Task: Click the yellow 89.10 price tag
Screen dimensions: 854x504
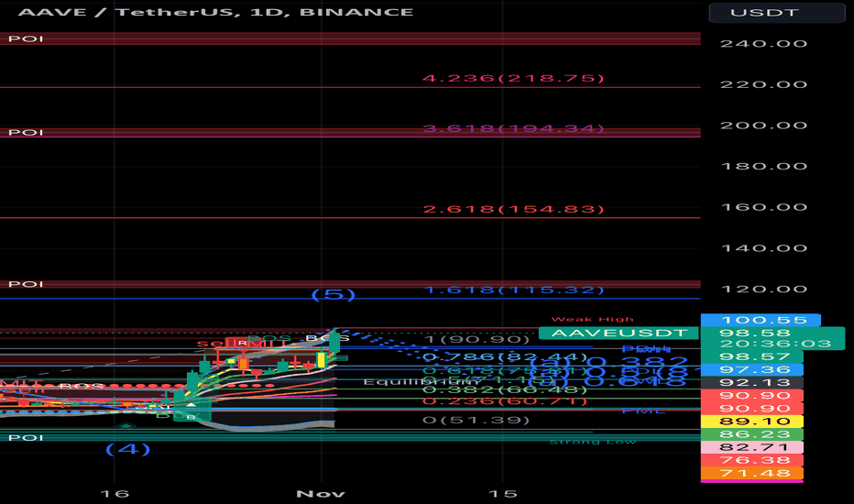Action: (x=751, y=422)
